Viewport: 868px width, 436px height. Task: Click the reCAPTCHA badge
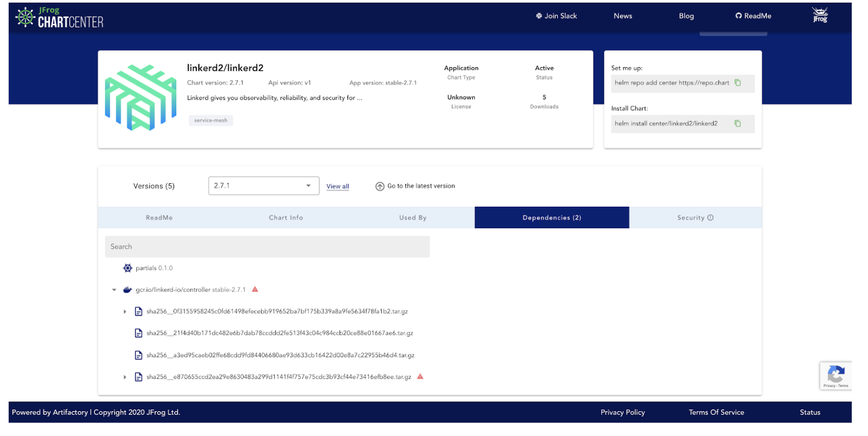836,375
